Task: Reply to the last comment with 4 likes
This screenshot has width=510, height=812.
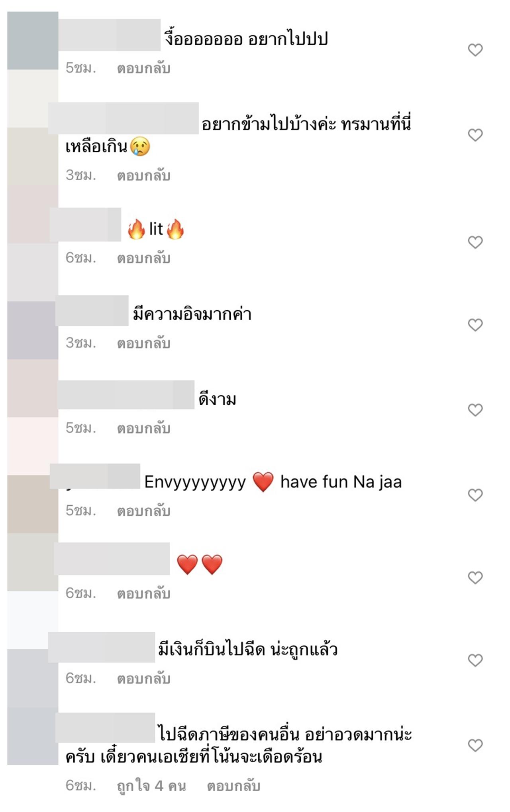Action: coord(233,786)
